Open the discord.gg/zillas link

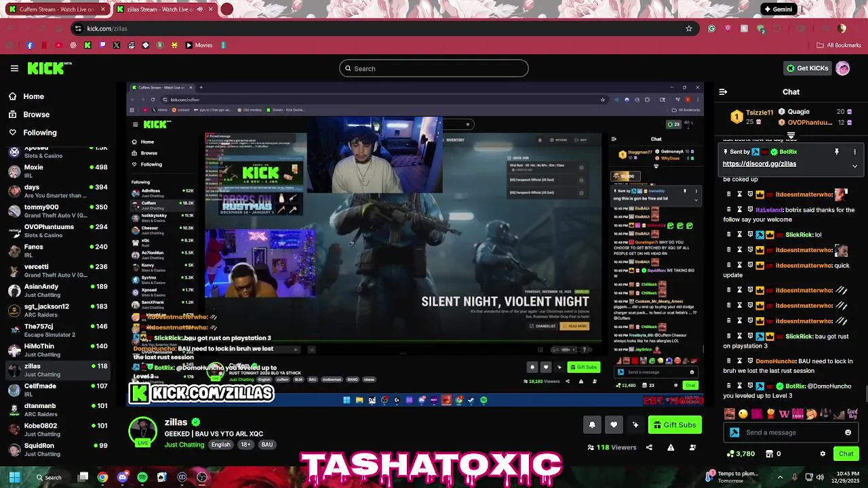coord(759,163)
